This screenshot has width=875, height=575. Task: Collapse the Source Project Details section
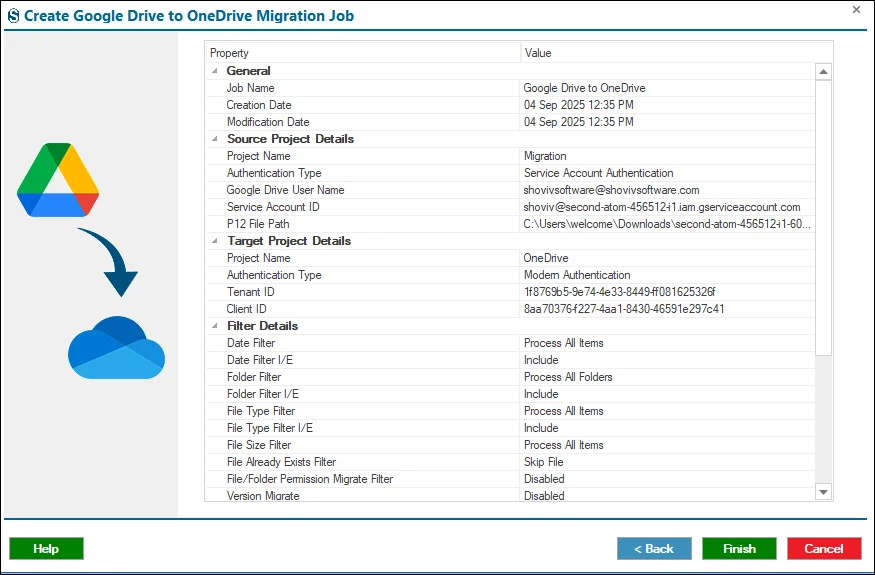click(215, 139)
